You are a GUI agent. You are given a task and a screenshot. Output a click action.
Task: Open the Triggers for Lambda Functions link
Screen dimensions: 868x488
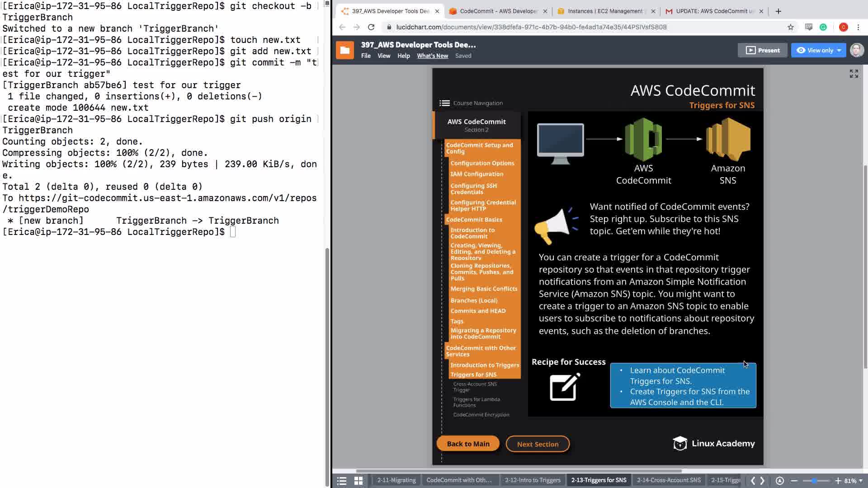(x=476, y=402)
